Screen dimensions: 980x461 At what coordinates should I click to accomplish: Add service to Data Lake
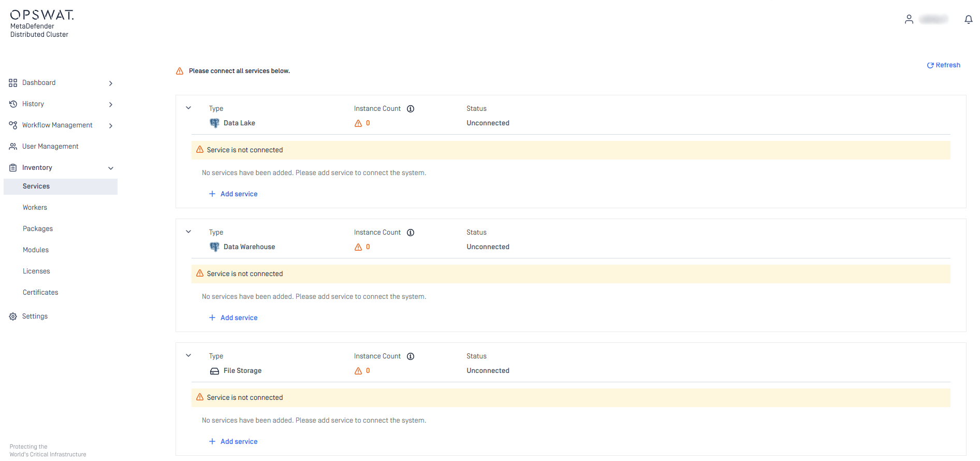tap(233, 194)
